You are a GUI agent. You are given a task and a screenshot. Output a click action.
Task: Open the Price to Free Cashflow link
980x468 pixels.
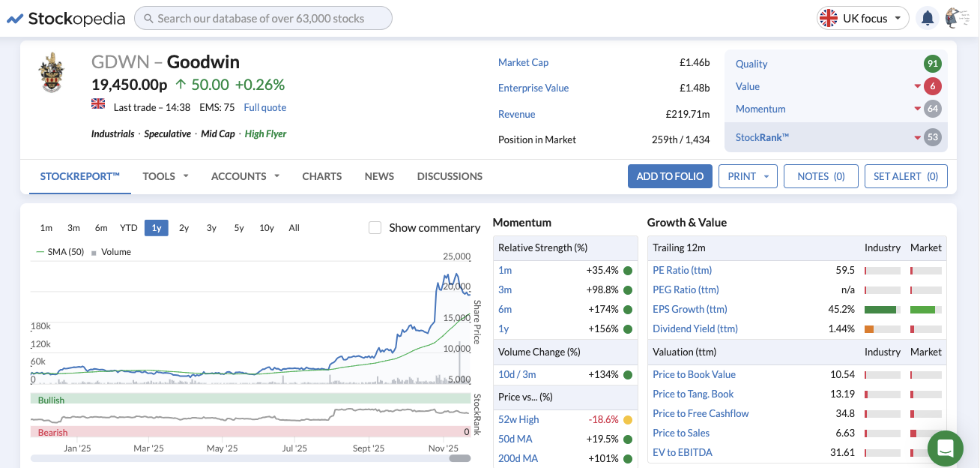tap(701, 413)
